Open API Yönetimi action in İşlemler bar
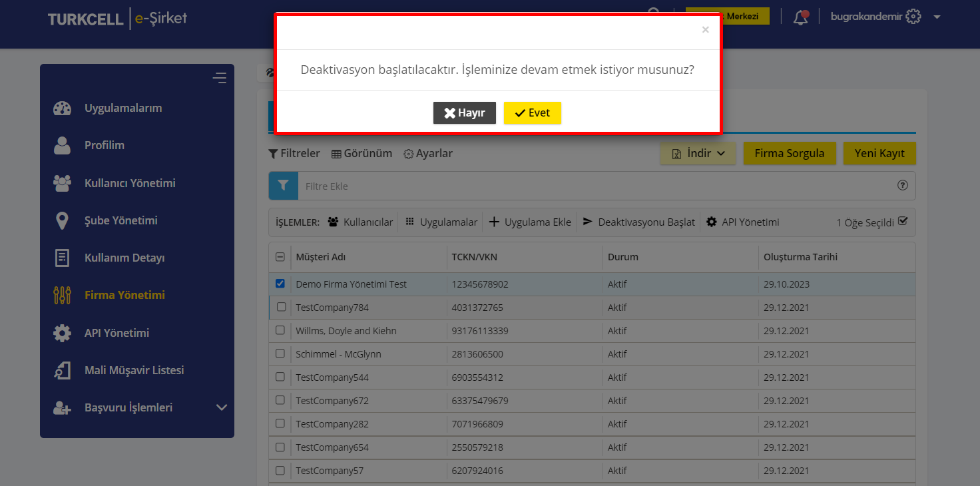 (742, 222)
